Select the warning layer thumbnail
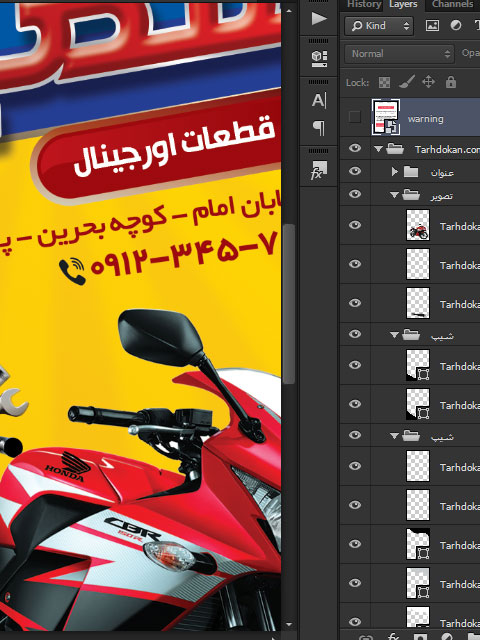Viewport: 480px width, 640px height. [x=385, y=117]
